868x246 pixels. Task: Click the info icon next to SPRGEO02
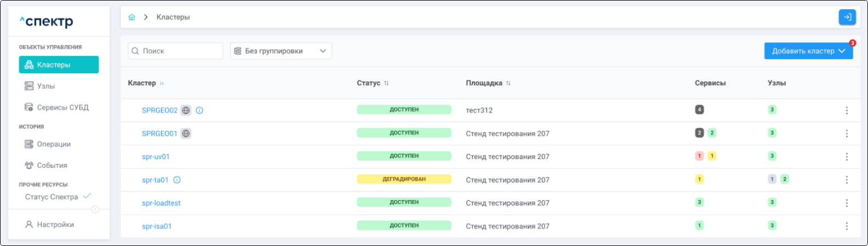199,110
